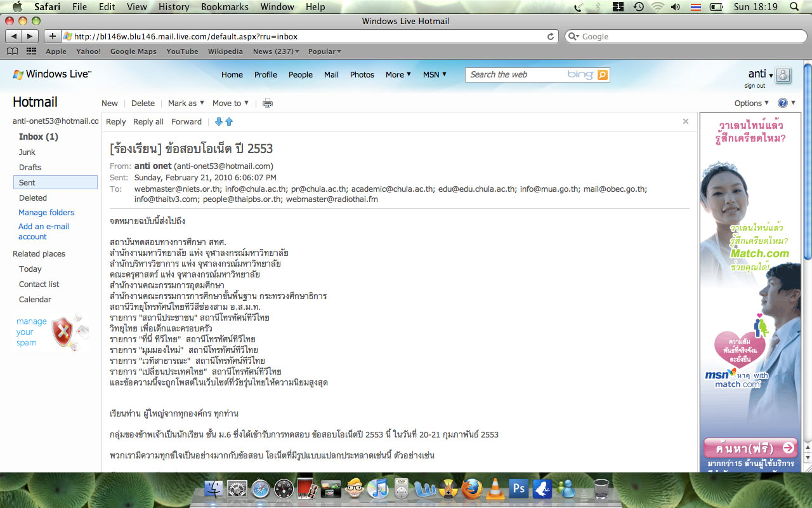Open the Contact list link
This screenshot has height=508, width=812.
pyautogui.click(x=39, y=284)
